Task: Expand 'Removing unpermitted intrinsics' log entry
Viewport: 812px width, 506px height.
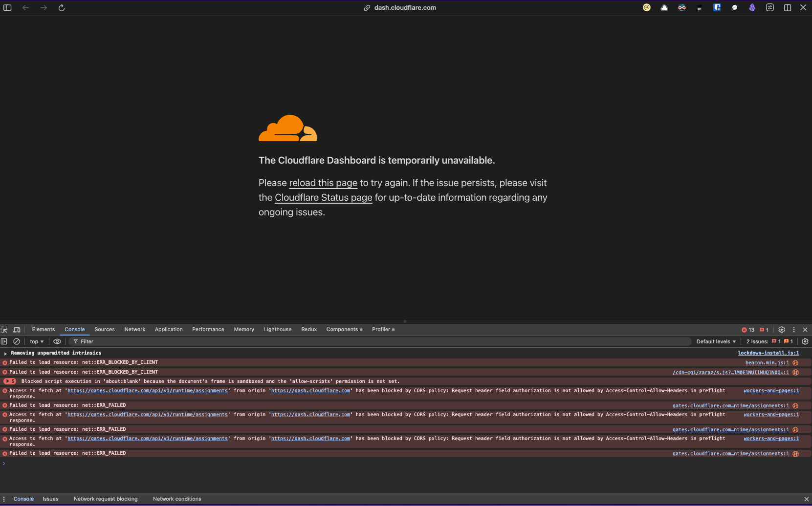Action: pos(5,353)
